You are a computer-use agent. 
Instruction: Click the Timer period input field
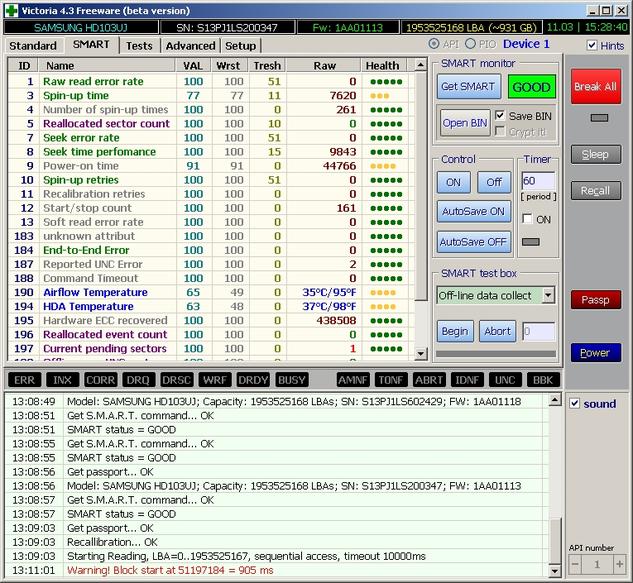[x=538, y=181]
